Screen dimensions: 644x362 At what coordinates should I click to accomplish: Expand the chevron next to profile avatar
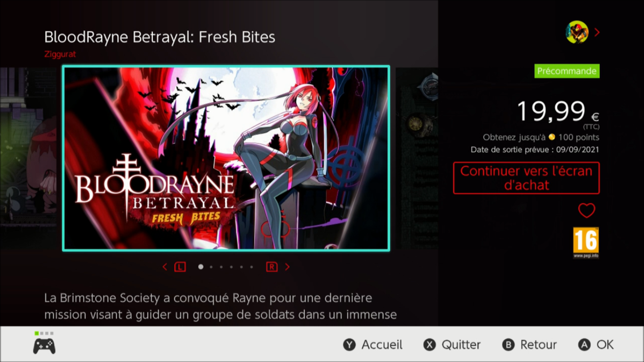click(597, 32)
